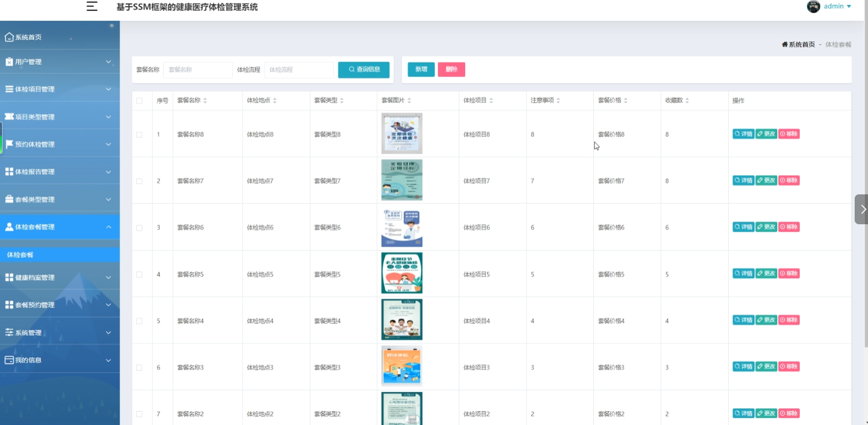
Task: Click the 用户管理 sidebar icon
Action: point(9,62)
